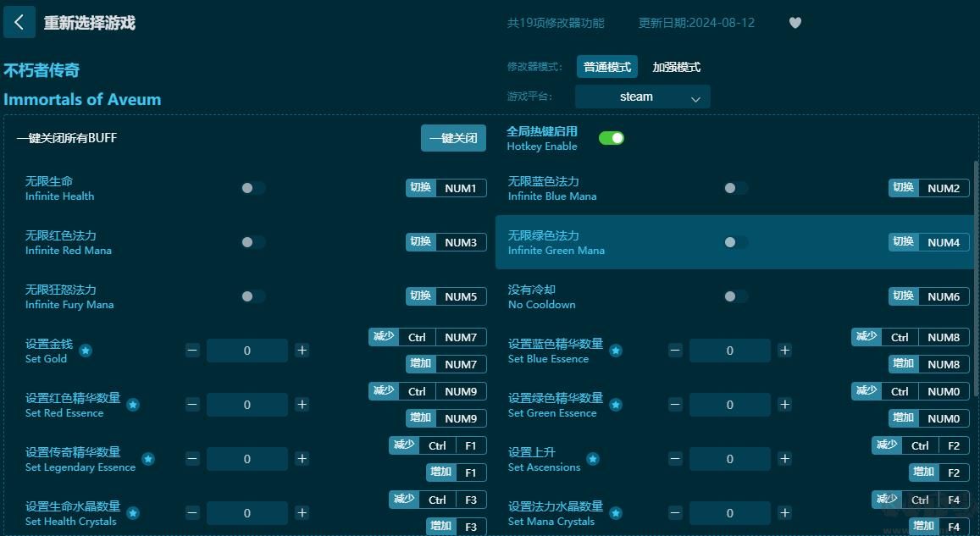Toggle No Cooldown switch

(x=735, y=296)
